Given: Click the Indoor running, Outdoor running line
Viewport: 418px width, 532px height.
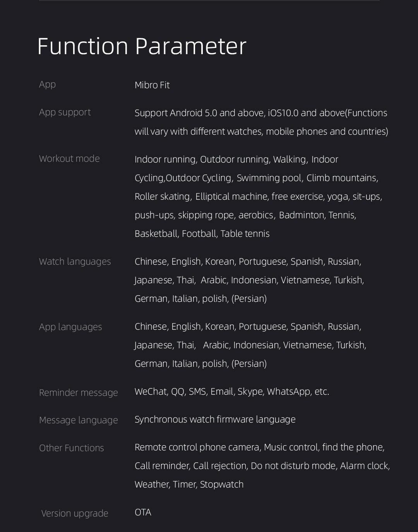Looking at the screenshot, I should tap(236, 159).
